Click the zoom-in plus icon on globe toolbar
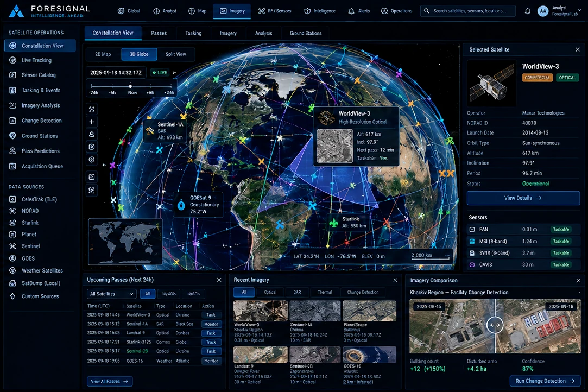 pyautogui.click(x=92, y=122)
